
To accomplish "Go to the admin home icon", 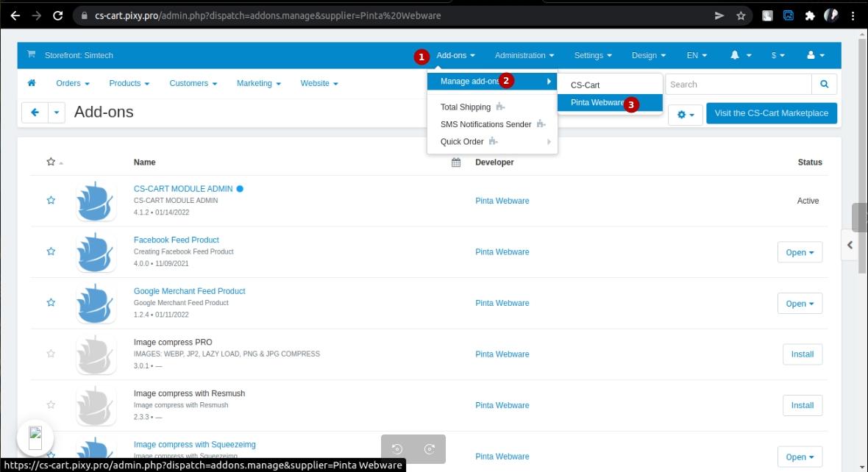I will [x=32, y=83].
